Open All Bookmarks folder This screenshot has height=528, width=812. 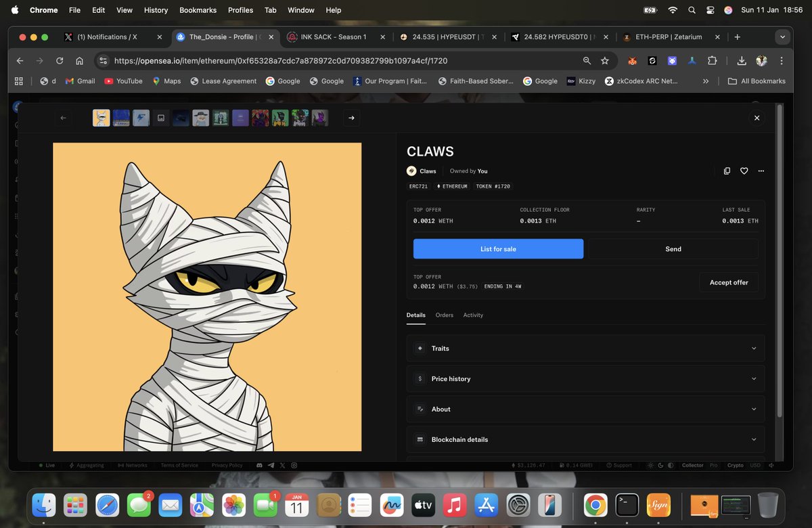pyautogui.click(x=757, y=81)
